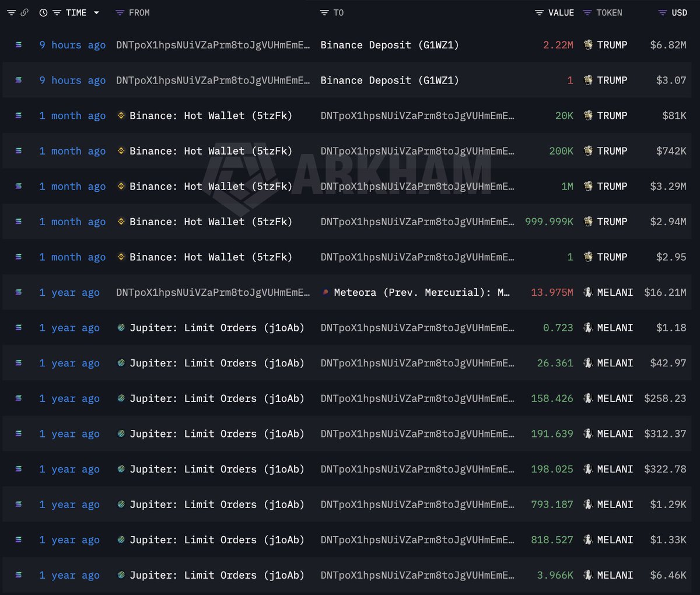Open the VALUE column filter

(540, 12)
